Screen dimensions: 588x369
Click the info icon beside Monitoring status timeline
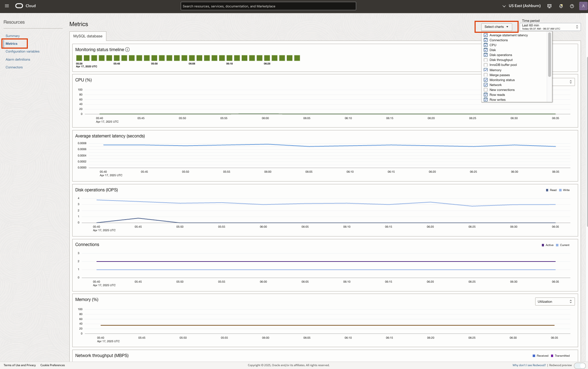(128, 49)
